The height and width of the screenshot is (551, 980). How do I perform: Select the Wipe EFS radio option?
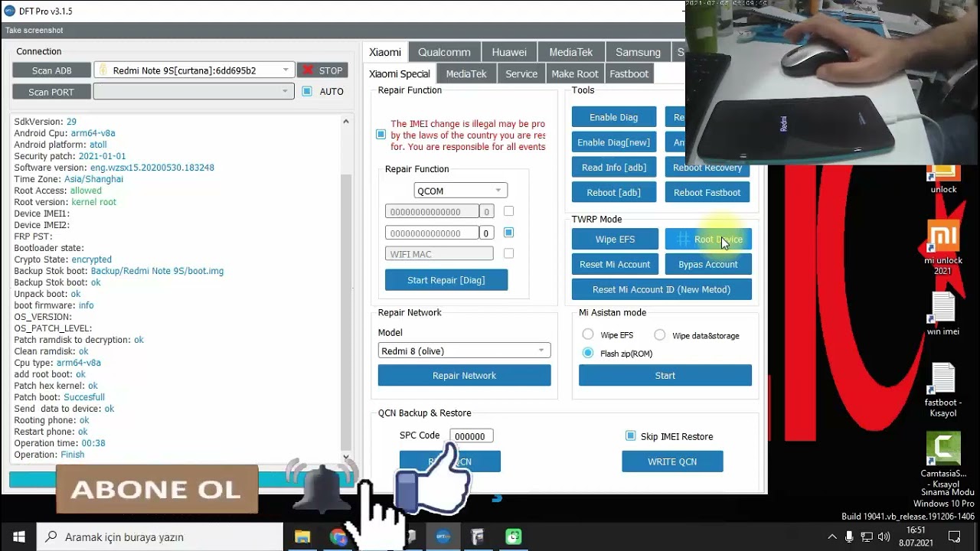(x=588, y=334)
